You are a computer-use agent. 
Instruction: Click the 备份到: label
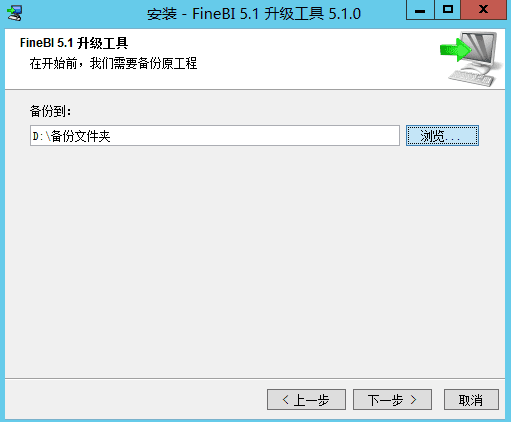point(50,111)
